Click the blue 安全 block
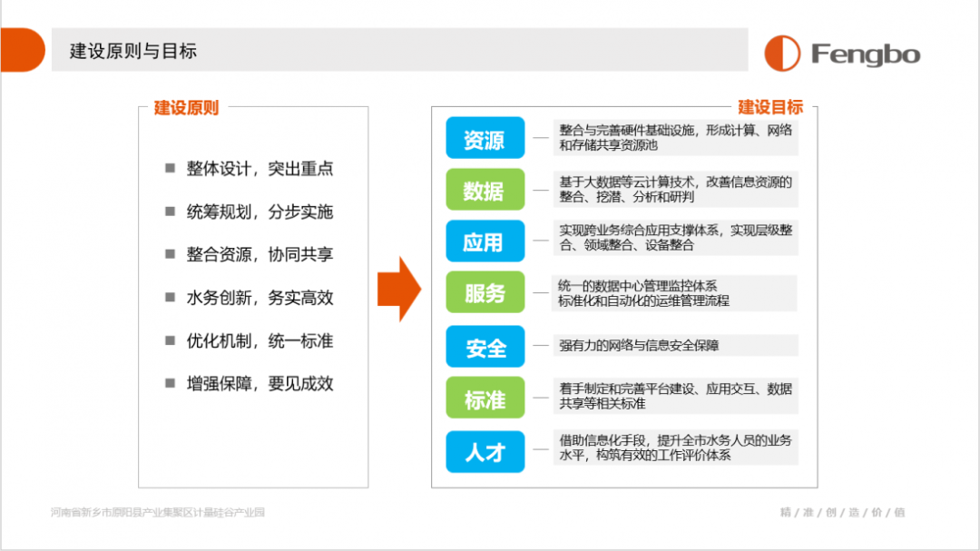The width and height of the screenshot is (980, 551). 485,347
